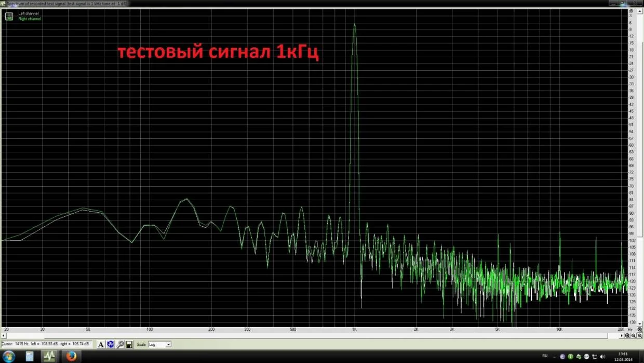Click the vertical zoom-in magnifier next to Hz
The width and height of the screenshot is (644, 363).
[x=640, y=329]
